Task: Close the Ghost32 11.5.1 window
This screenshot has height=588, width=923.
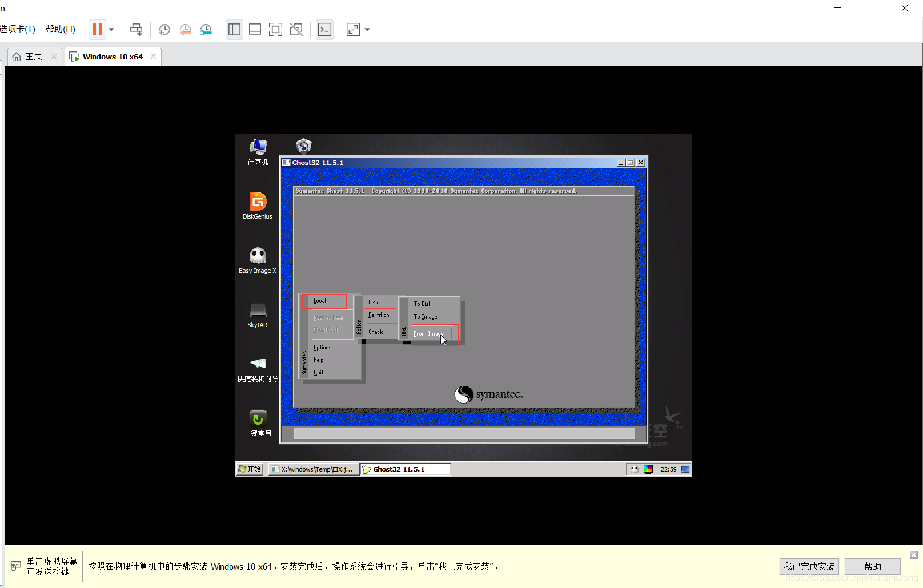Action: click(x=641, y=163)
